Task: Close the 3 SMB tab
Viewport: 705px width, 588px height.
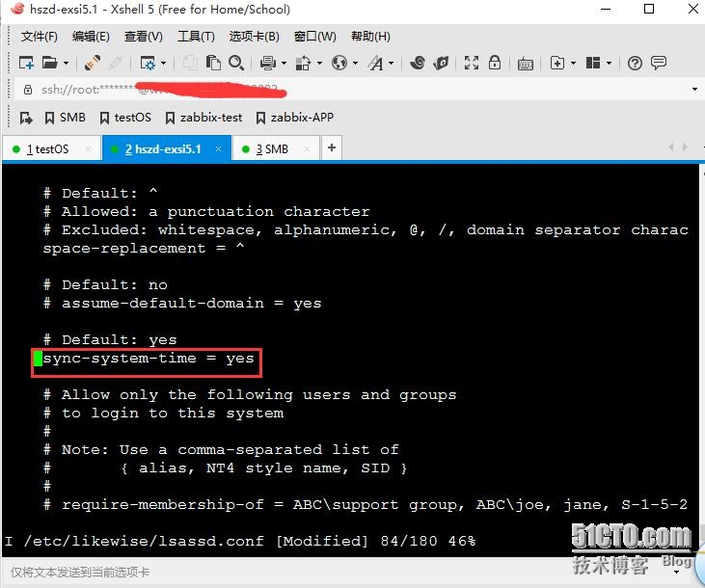Action: pyautogui.click(x=307, y=149)
